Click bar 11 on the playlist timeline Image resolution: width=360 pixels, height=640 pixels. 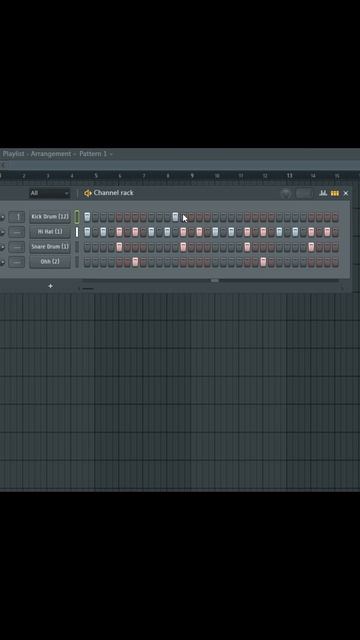pos(241,176)
